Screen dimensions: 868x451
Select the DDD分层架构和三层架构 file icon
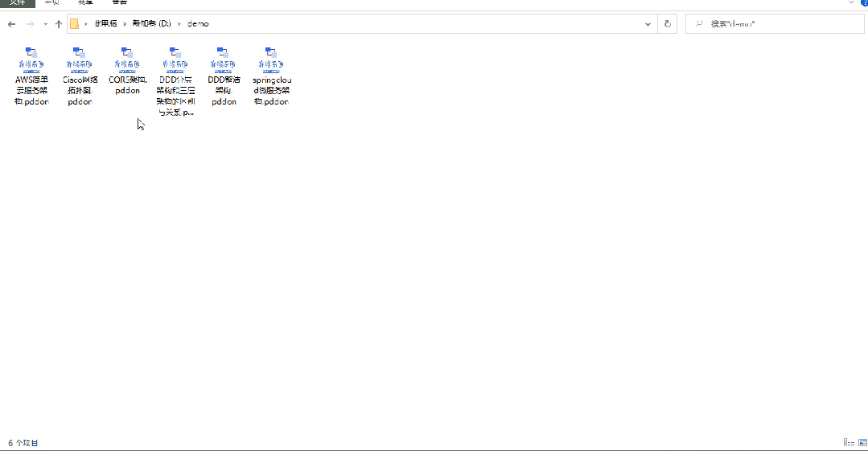click(x=175, y=59)
